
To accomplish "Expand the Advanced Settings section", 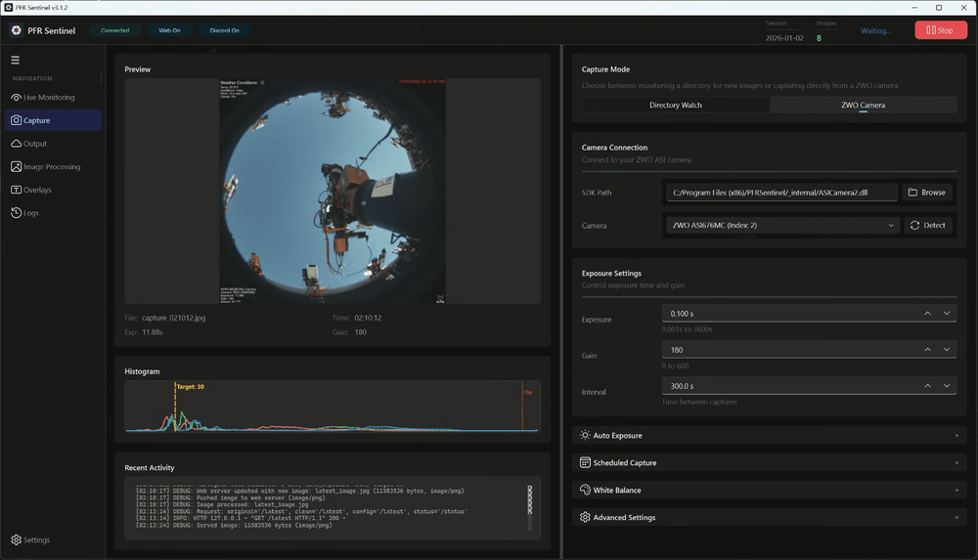I will click(769, 518).
